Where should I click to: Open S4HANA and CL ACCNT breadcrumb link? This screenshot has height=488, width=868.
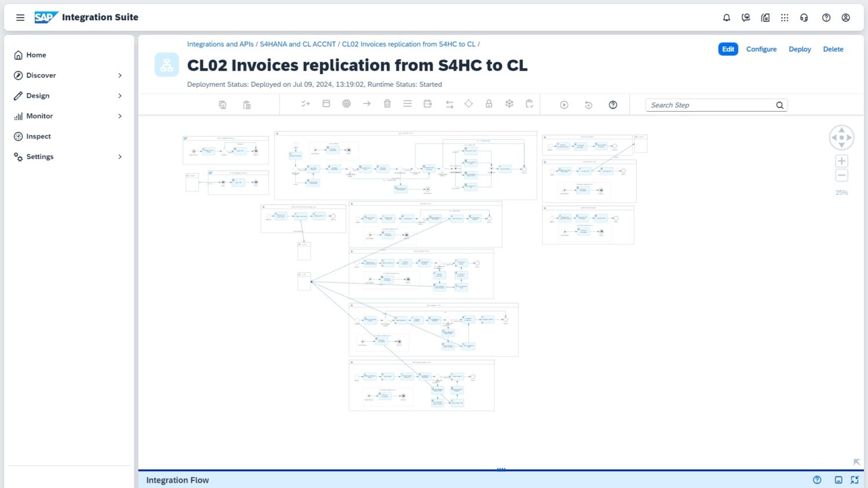tap(297, 45)
